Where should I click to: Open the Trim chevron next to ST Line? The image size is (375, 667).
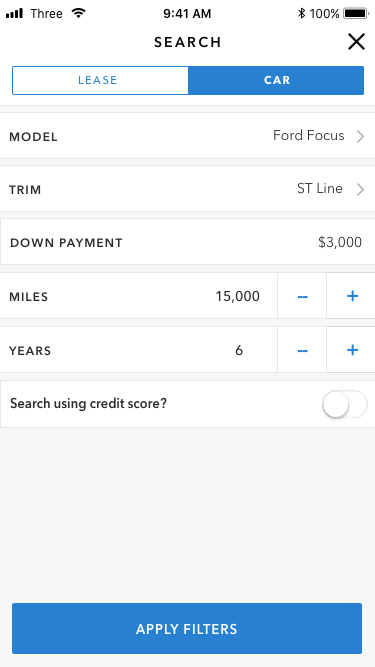361,189
